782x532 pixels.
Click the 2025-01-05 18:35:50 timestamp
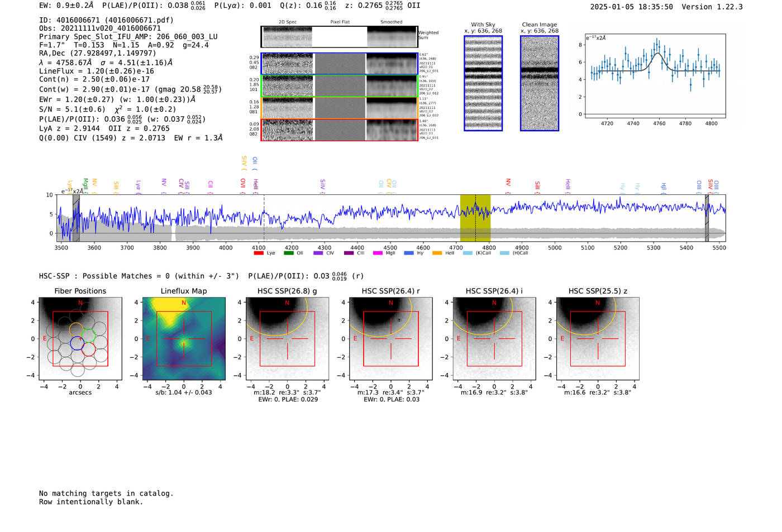point(632,7)
